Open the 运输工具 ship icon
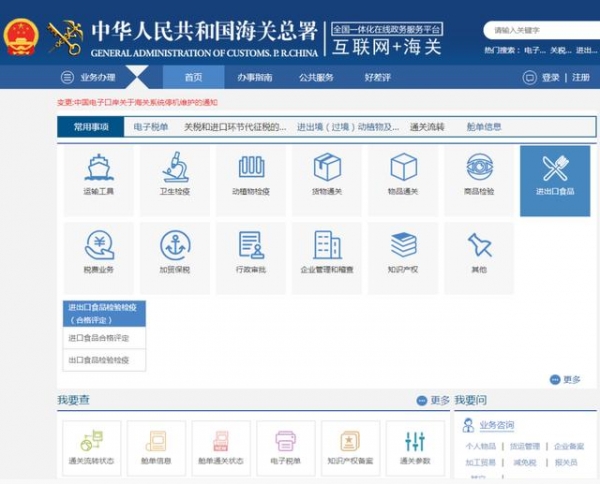Viewport: 600px width, 484px height. click(x=98, y=168)
